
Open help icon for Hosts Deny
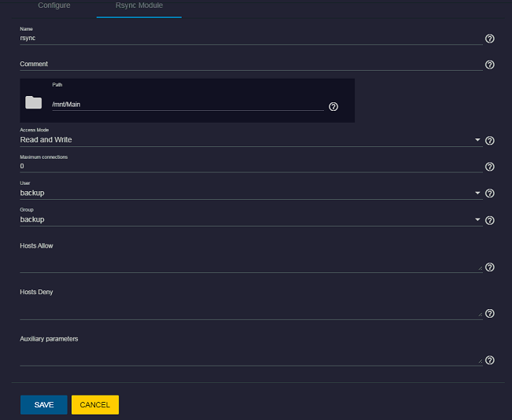pos(489,313)
